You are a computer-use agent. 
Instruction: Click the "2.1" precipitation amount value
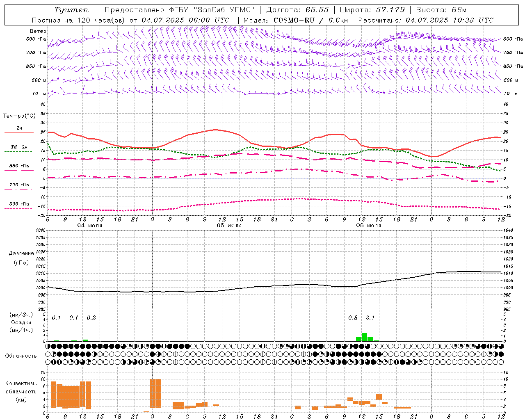[370, 317]
